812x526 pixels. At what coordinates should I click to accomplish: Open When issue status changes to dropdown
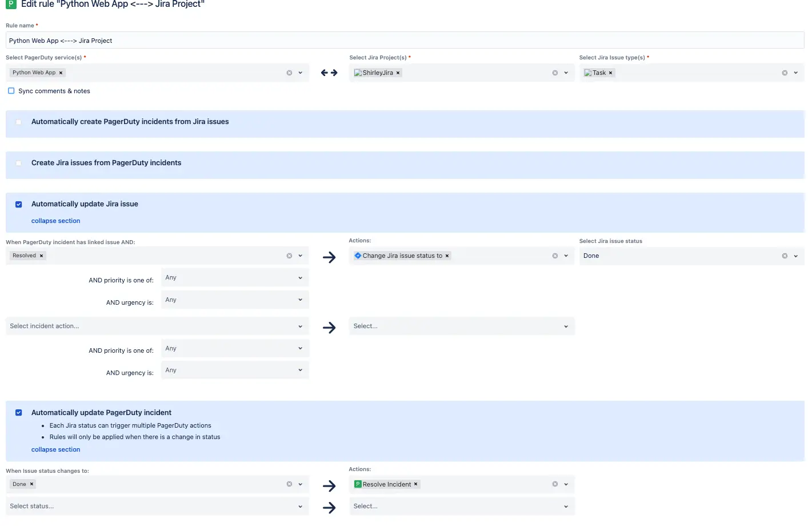point(301,484)
